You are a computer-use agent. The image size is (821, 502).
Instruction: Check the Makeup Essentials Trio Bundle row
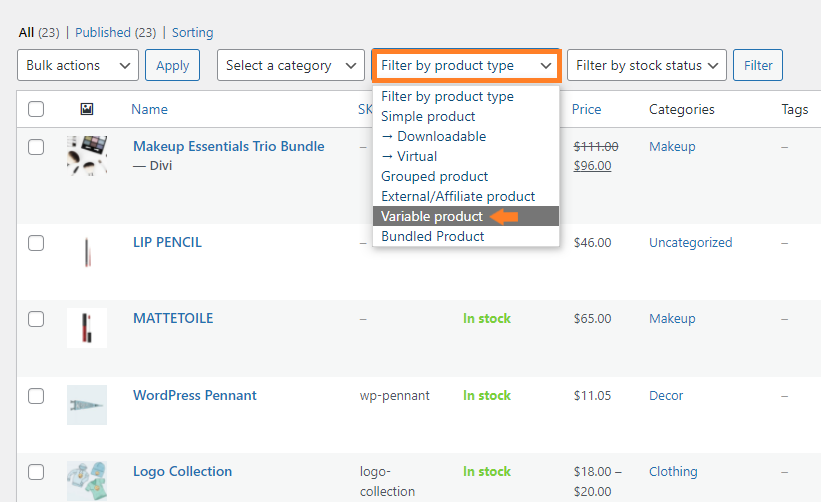coord(36,147)
